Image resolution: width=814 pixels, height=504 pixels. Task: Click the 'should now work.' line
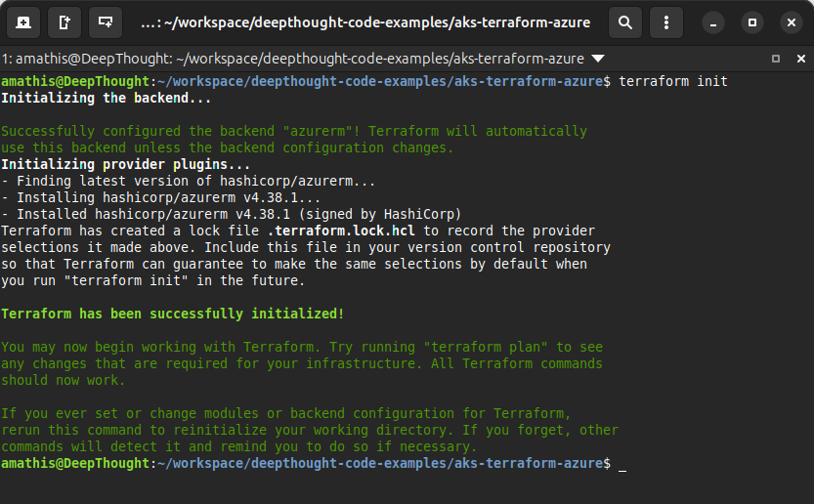64,381
